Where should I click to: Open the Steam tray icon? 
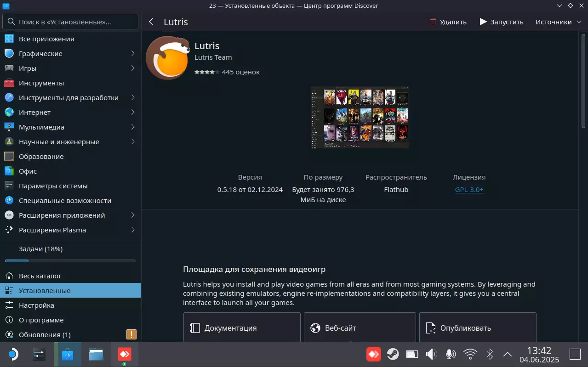[393, 354]
